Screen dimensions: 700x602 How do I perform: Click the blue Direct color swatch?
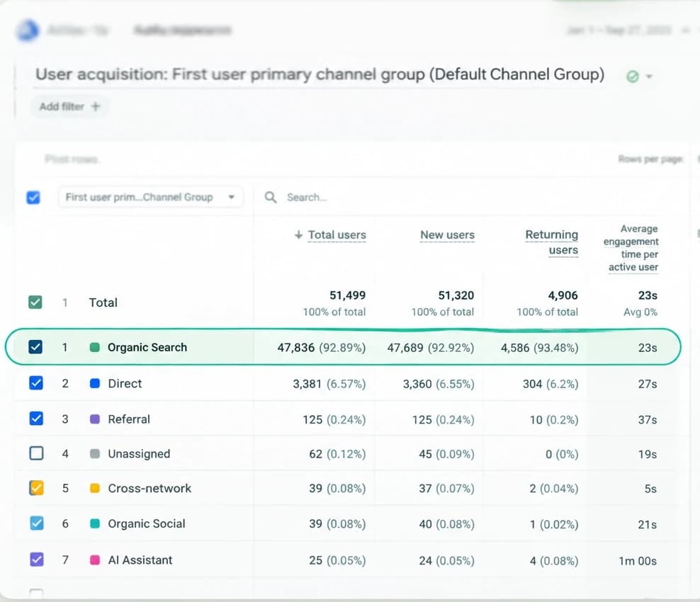(x=95, y=383)
